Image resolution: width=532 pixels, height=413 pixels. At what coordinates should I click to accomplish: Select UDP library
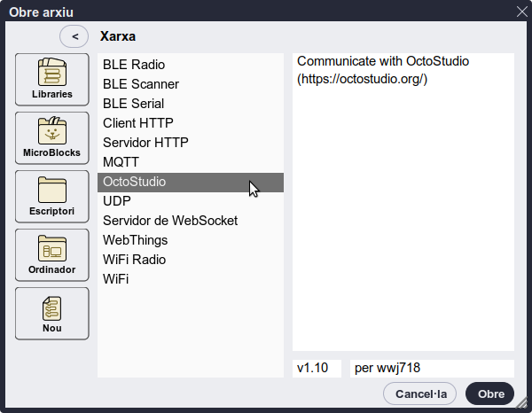coord(191,201)
